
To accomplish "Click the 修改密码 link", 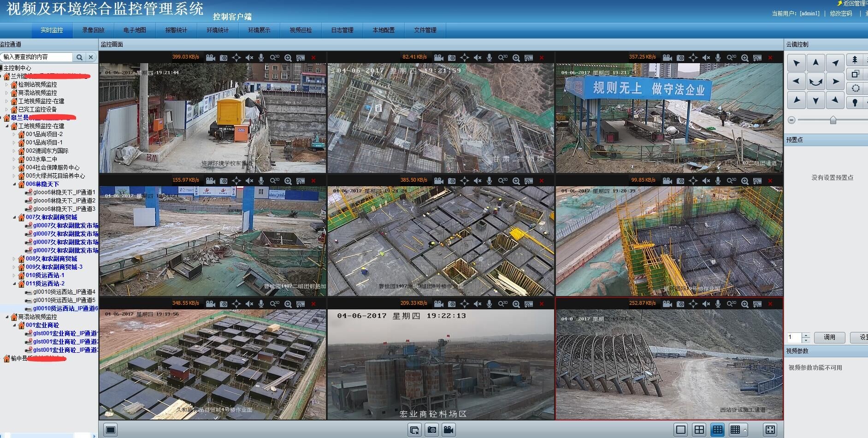I will tap(841, 13).
